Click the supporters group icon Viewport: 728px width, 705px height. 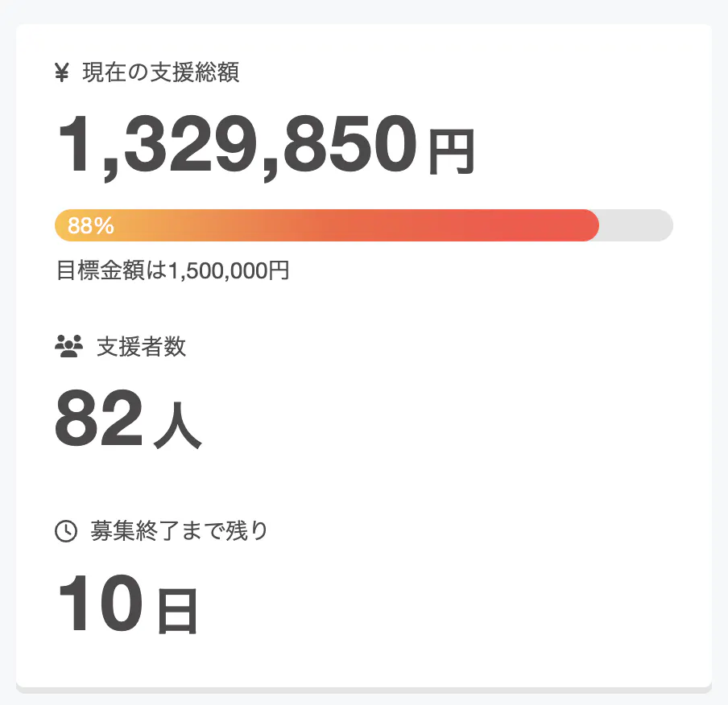69,347
